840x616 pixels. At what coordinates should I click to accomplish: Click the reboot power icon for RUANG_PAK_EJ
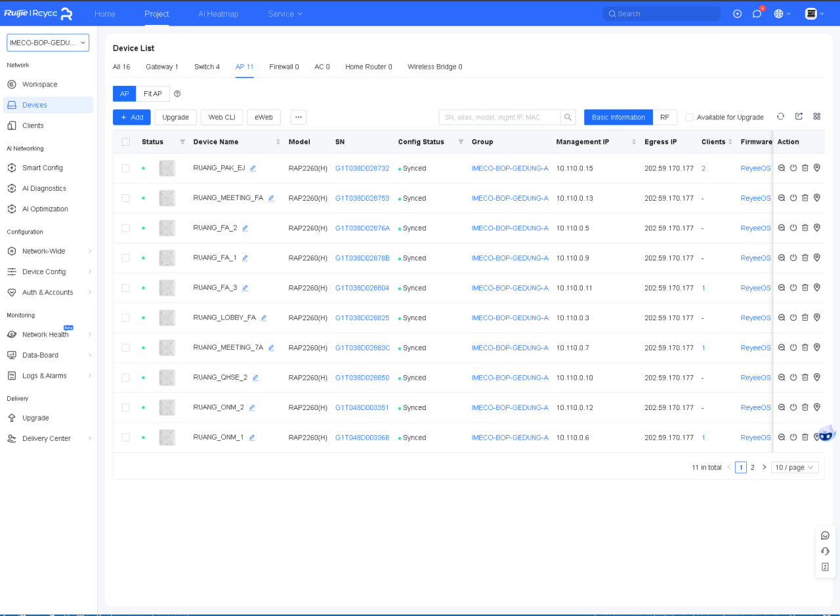tap(793, 168)
